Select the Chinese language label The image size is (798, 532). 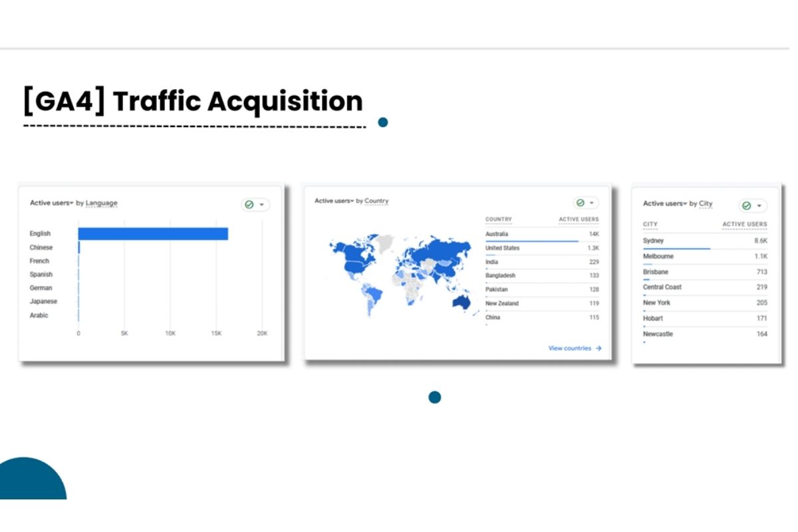(41, 247)
